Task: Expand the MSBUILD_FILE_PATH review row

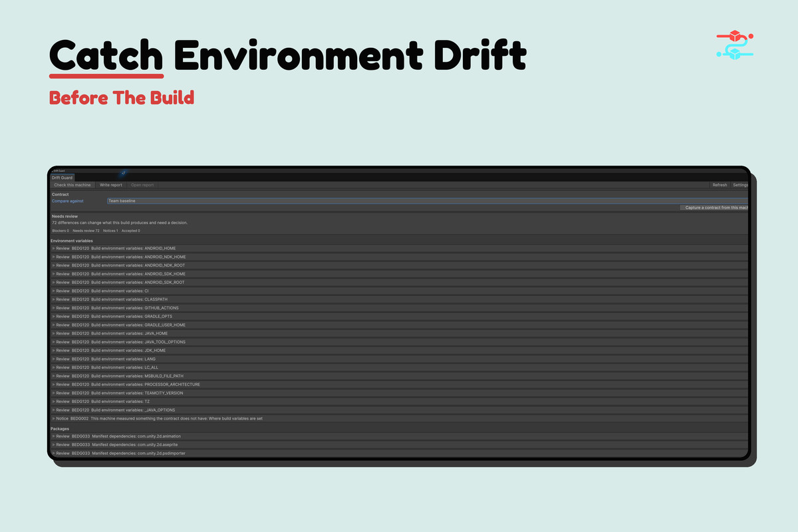Action: pos(400,376)
